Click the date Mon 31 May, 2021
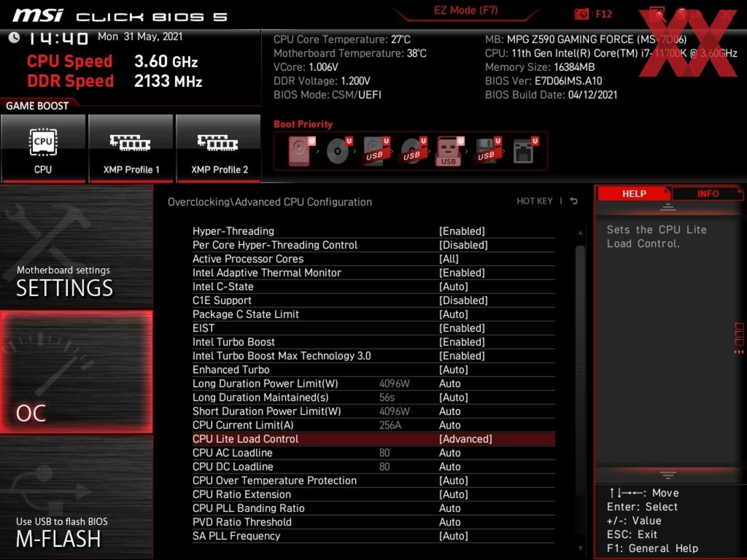 coord(140,37)
